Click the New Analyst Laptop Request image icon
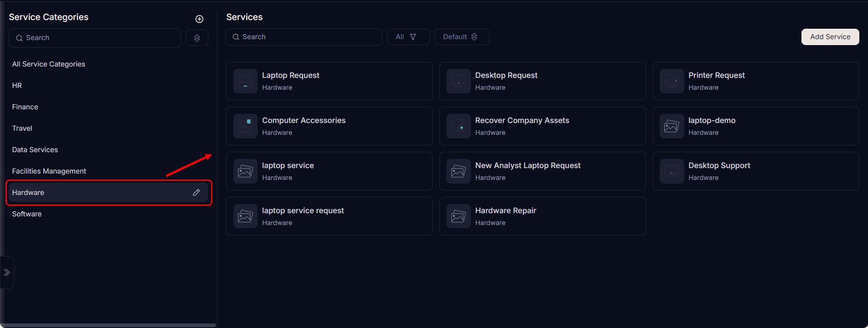Viewport: 868px width, 328px height. pos(459,171)
